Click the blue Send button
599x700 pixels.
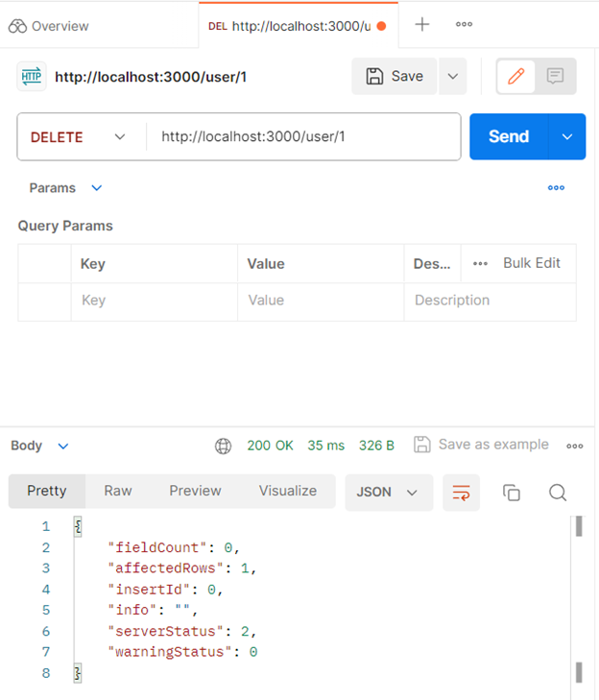pos(508,136)
